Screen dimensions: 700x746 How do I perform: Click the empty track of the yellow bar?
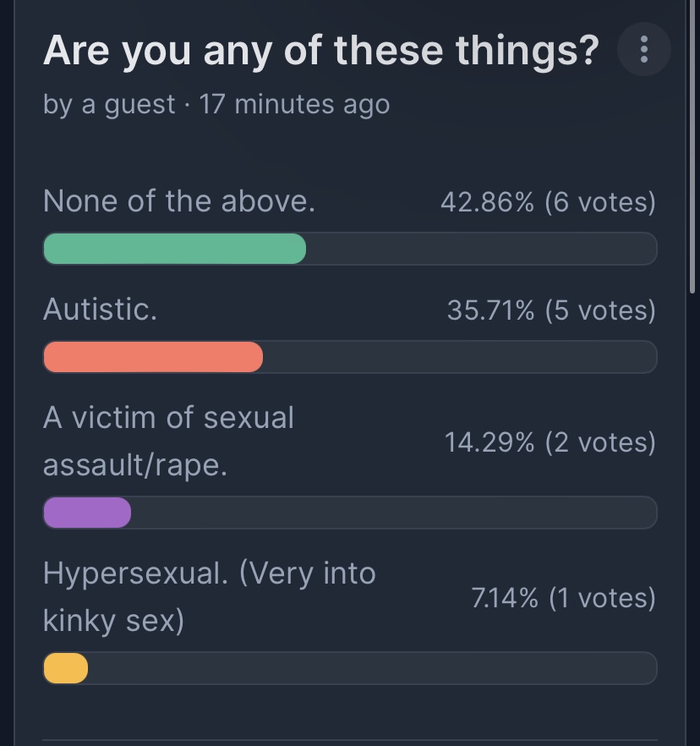pyautogui.click(x=373, y=668)
